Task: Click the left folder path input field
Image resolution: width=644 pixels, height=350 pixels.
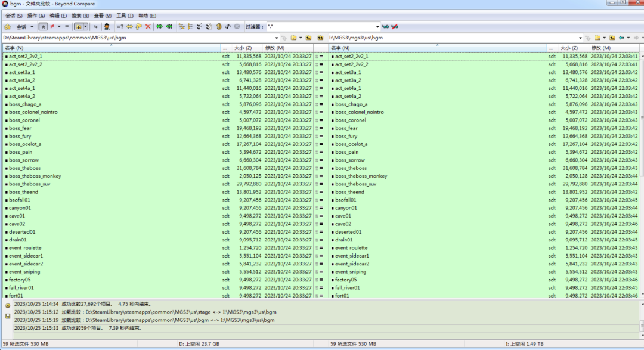Action: coord(138,38)
